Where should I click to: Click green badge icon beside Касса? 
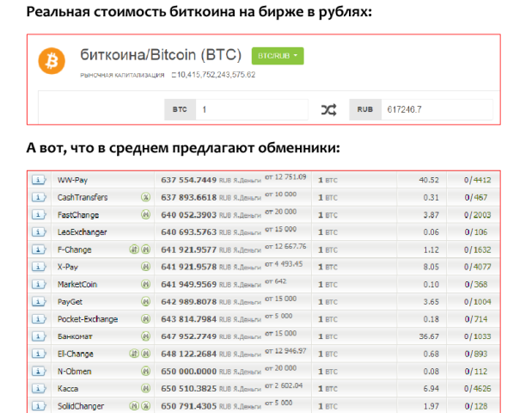145,388
